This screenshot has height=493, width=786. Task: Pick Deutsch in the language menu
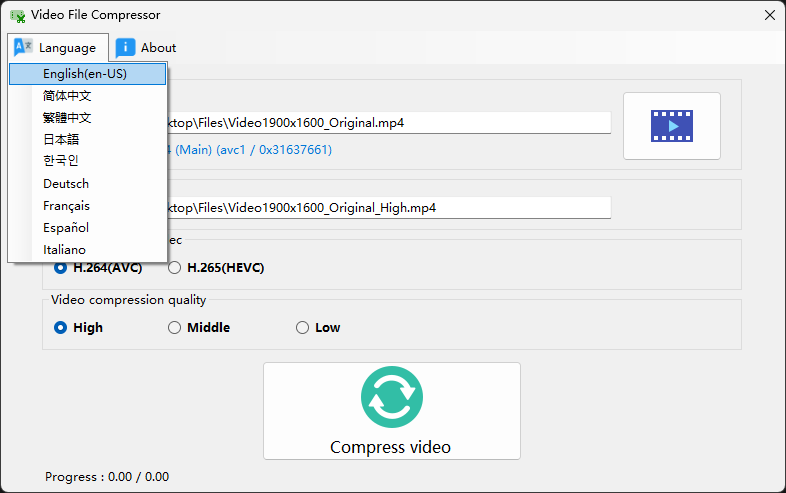click(87, 184)
